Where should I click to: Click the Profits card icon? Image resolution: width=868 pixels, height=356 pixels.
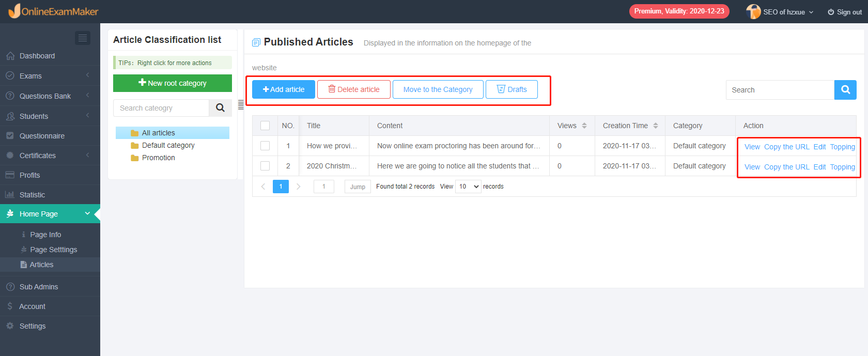10,175
